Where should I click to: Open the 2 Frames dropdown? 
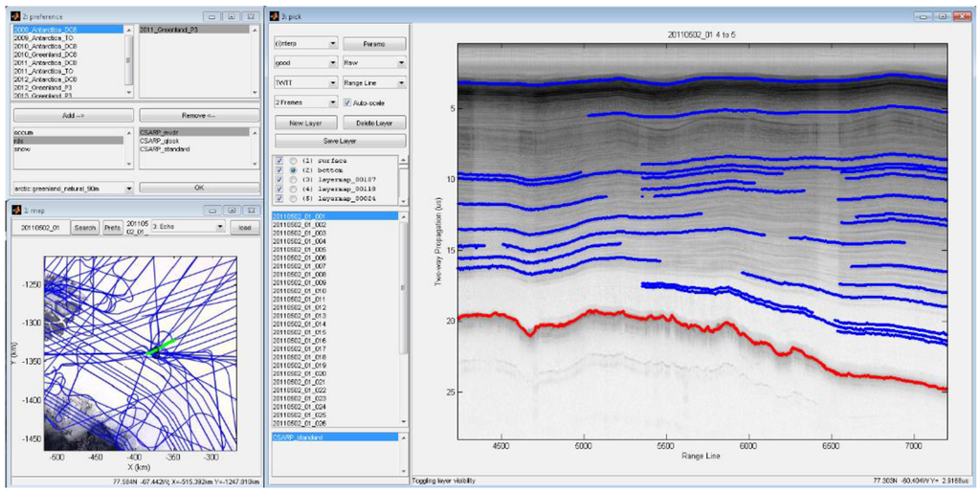(304, 101)
